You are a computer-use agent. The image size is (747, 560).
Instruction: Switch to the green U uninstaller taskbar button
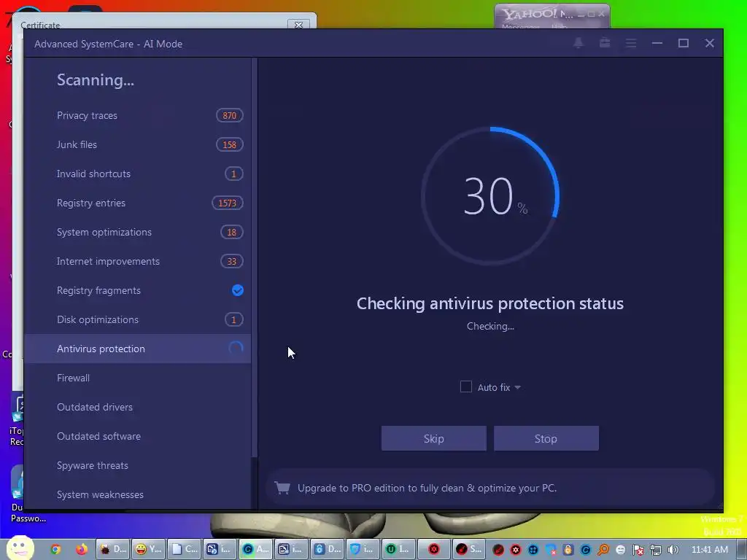(398, 549)
